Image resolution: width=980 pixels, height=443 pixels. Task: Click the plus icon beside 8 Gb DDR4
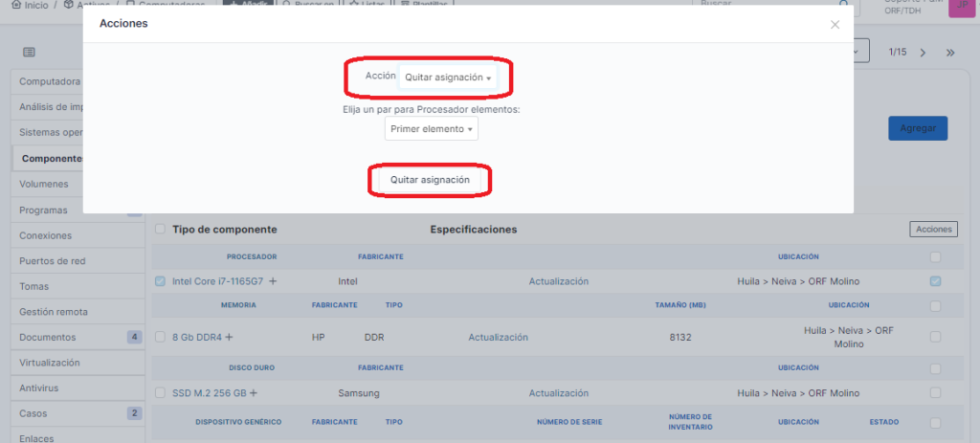tap(229, 337)
